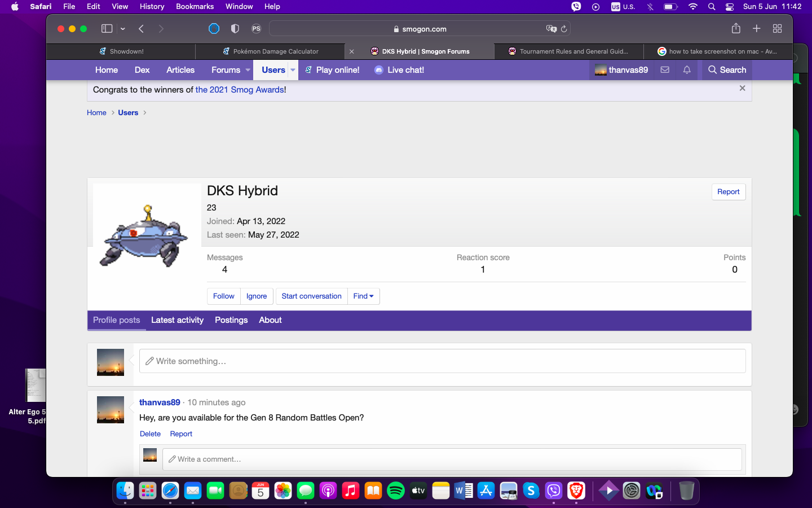Open the inbox envelope icon
812x508 pixels.
point(665,70)
